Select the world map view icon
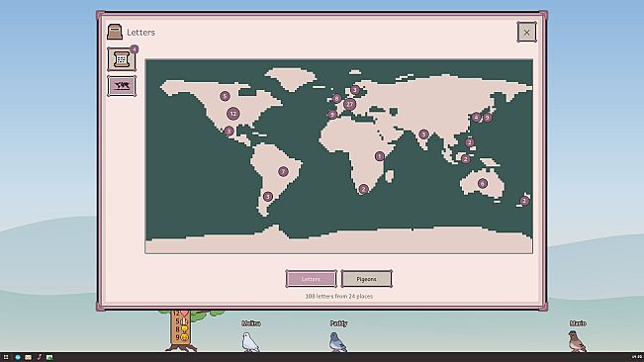This screenshot has width=644, height=362. (122, 86)
